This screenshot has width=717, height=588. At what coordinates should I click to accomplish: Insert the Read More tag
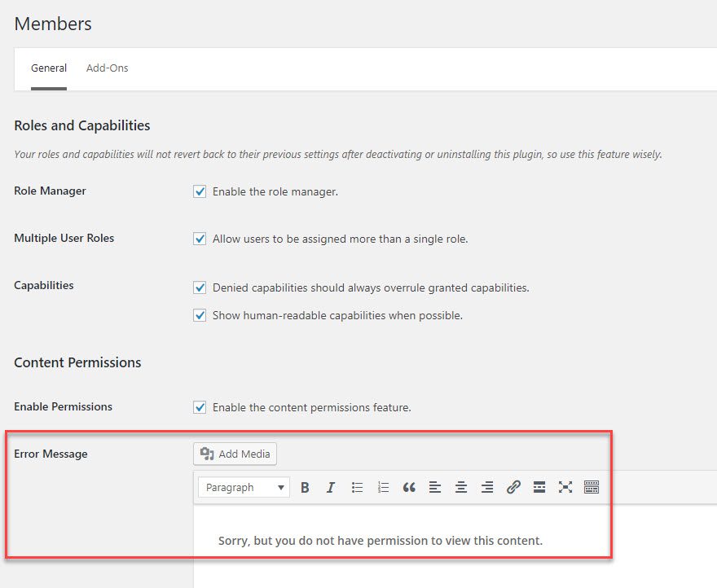[x=539, y=487]
